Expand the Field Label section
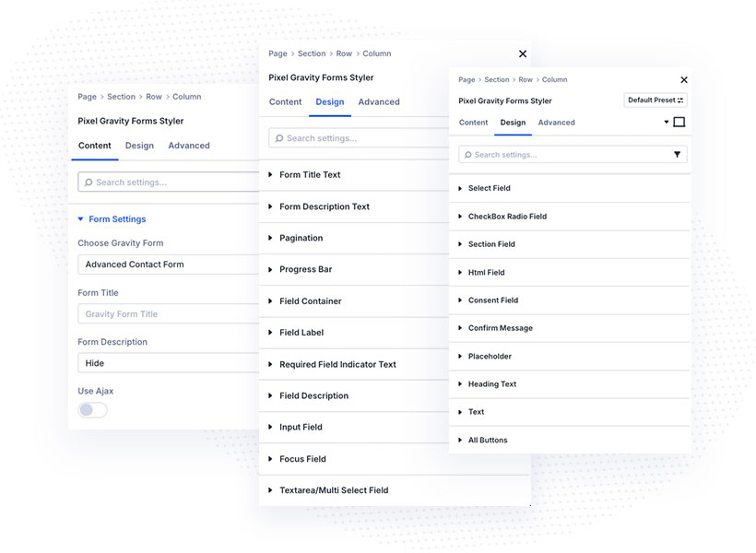The height and width of the screenshot is (553, 756). click(x=354, y=333)
